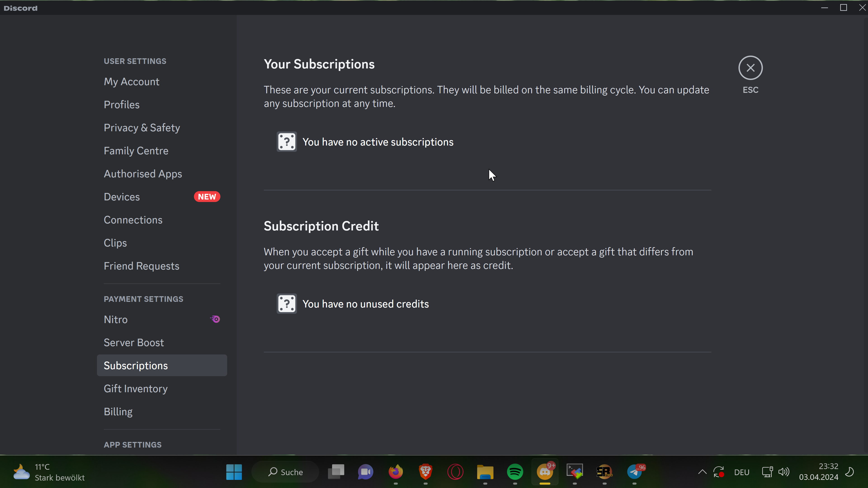Screen dimensions: 868x488
Task: Open Firefox from the taskbar
Action: (x=396, y=472)
